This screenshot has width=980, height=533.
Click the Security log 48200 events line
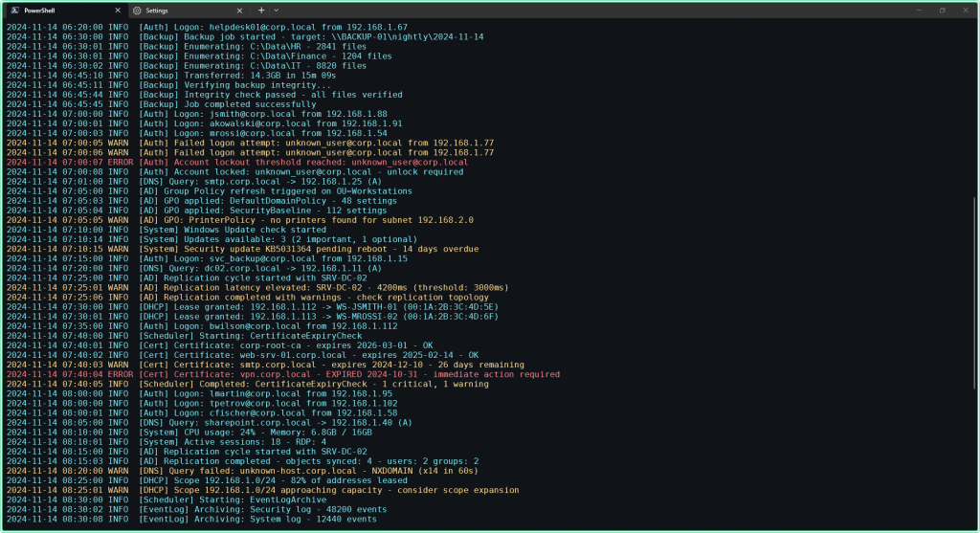tap(197, 510)
